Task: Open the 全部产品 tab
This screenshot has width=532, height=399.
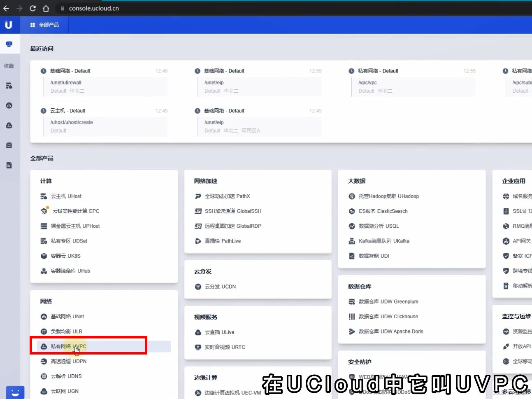Action: tap(44, 25)
